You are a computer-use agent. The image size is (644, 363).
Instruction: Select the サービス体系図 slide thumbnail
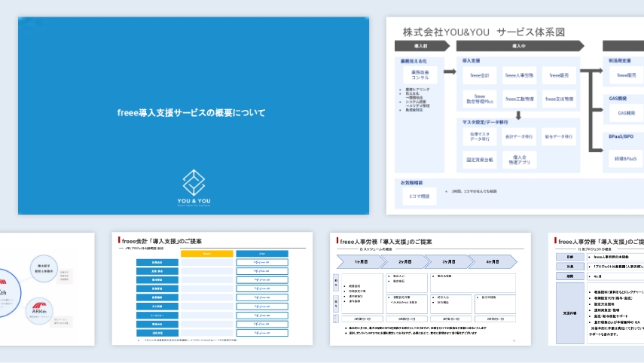(x=515, y=115)
